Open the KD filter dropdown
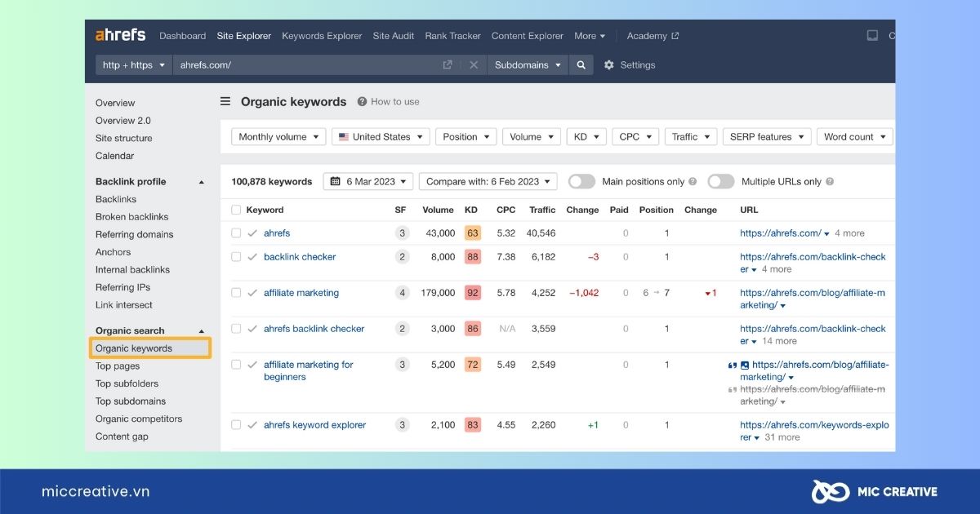The width and height of the screenshot is (980, 514). point(586,137)
